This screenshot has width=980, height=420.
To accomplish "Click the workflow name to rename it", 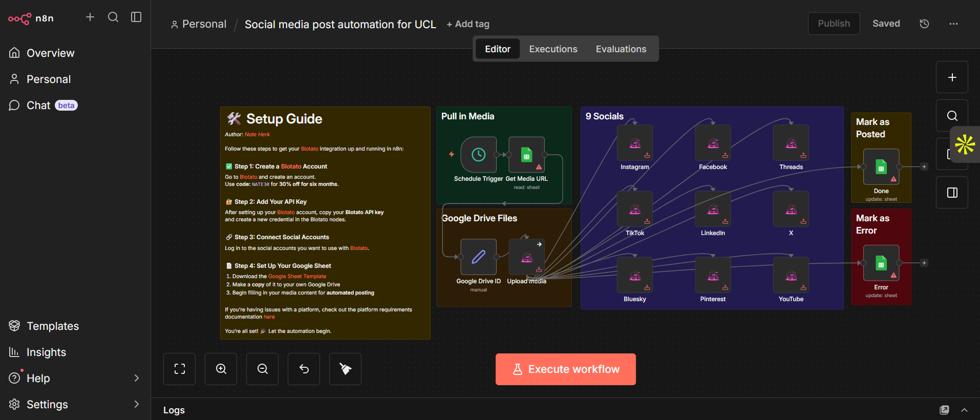I will pos(340,24).
